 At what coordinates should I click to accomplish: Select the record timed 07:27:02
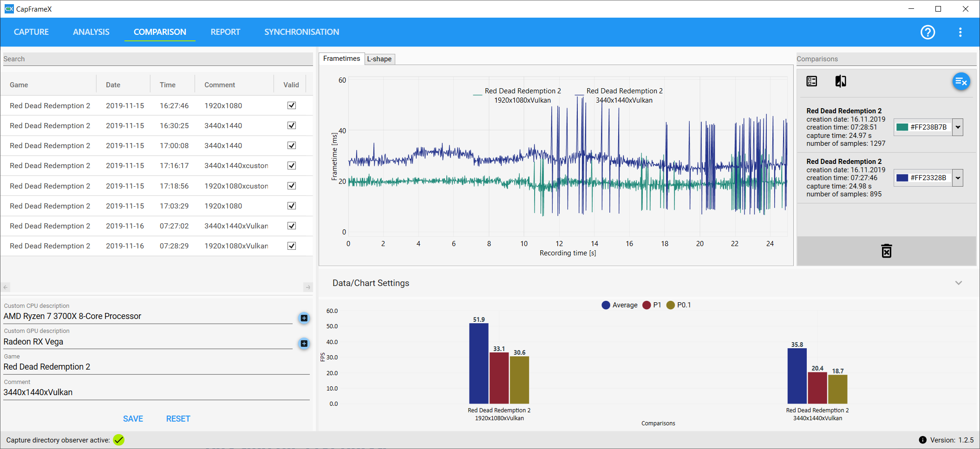(x=157, y=226)
